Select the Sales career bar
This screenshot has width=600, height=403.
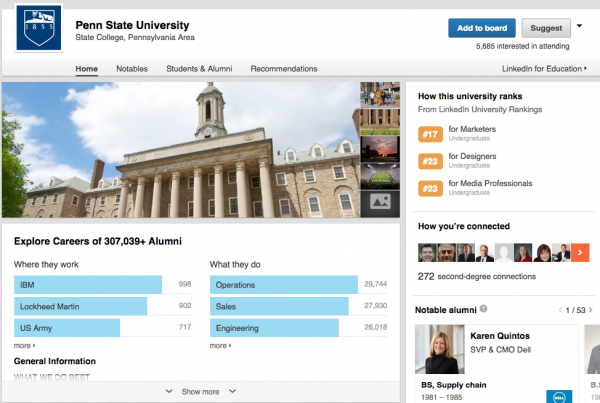click(x=279, y=306)
